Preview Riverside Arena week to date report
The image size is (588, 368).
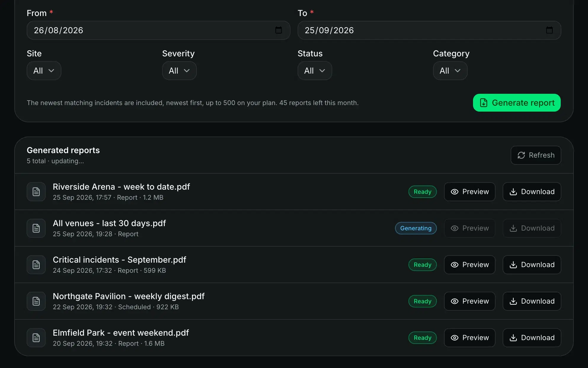point(469,192)
